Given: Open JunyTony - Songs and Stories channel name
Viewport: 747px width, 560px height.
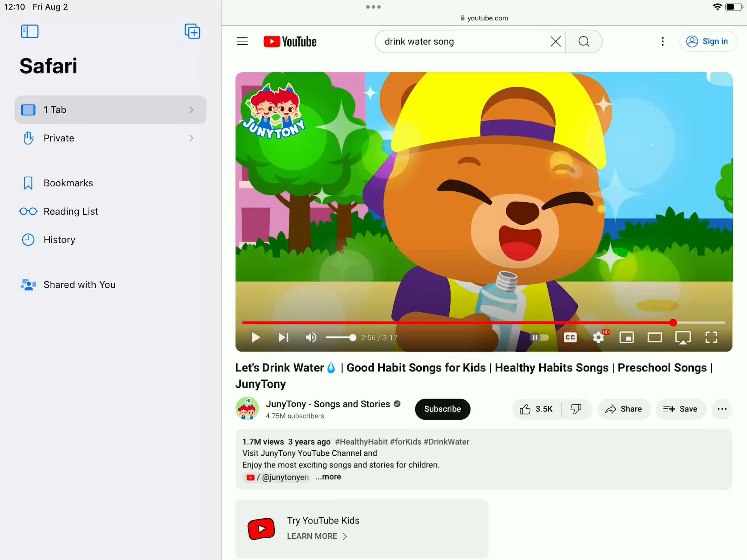Looking at the screenshot, I should tap(328, 404).
